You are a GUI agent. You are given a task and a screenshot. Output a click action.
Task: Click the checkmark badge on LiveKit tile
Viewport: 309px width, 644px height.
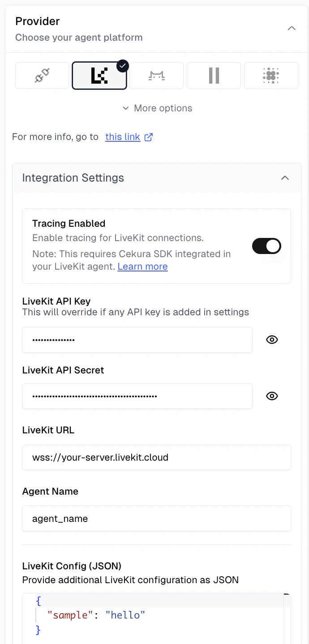tap(122, 65)
